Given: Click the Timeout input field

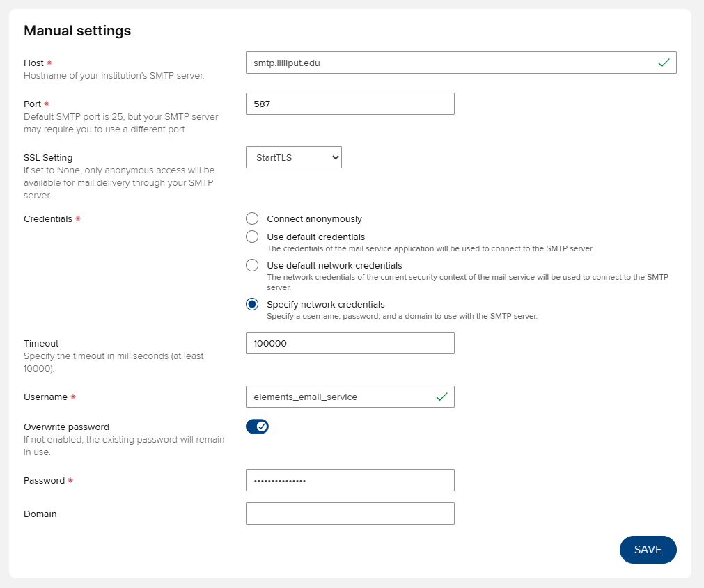Looking at the screenshot, I should coord(350,343).
